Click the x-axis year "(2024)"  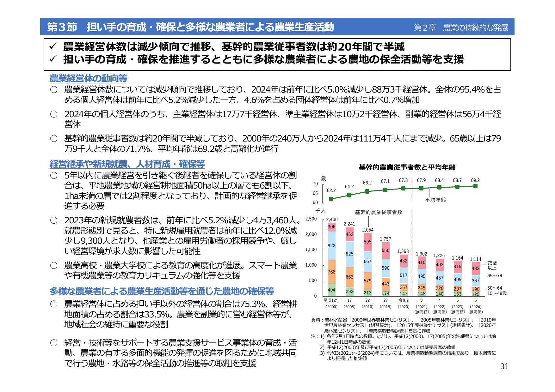point(476,307)
